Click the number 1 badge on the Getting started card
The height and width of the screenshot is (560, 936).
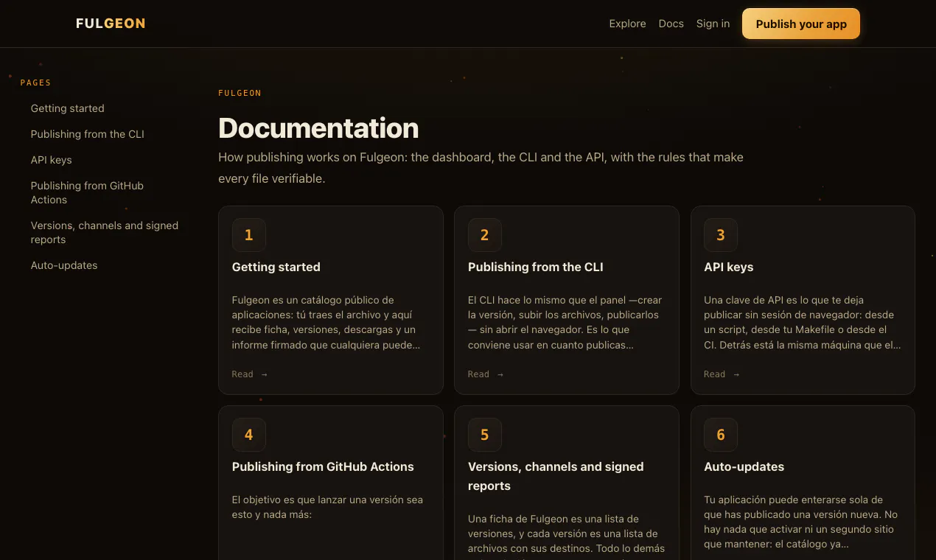click(x=249, y=235)
